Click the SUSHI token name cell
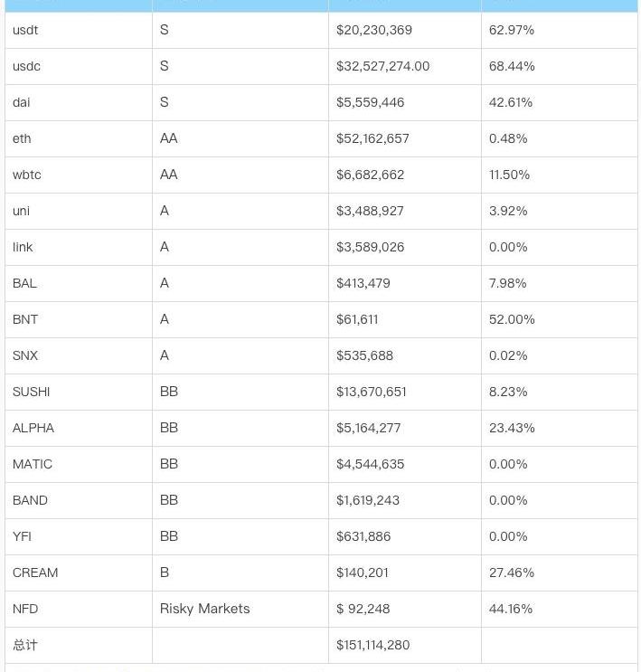Viewport: 641px width, 672px height. click(x=32, y=392)
